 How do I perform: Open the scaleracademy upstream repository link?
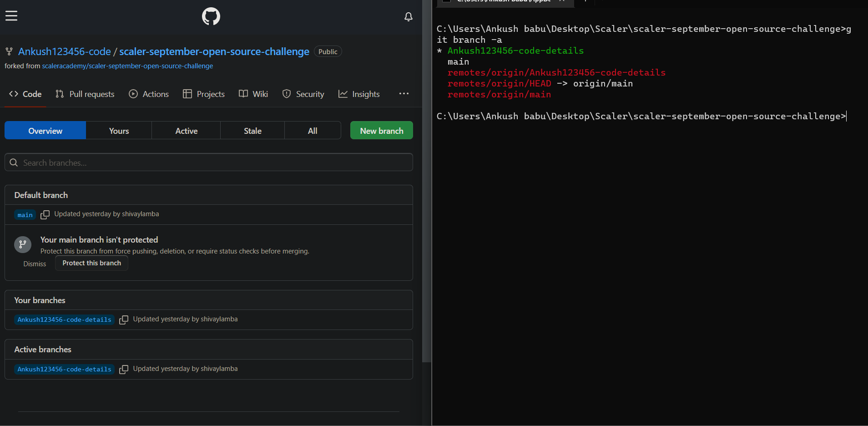pyautogui.click(x=127, y=66)
